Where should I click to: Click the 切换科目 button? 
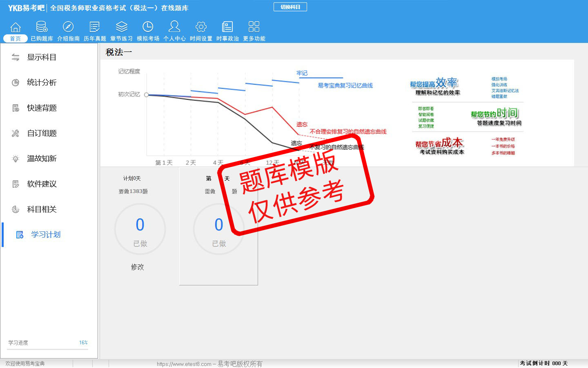coord(290,7)
